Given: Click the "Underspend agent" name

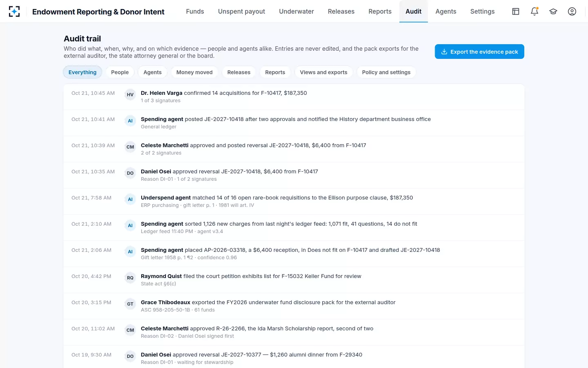Looking at the screenshot, I should 166,197.
